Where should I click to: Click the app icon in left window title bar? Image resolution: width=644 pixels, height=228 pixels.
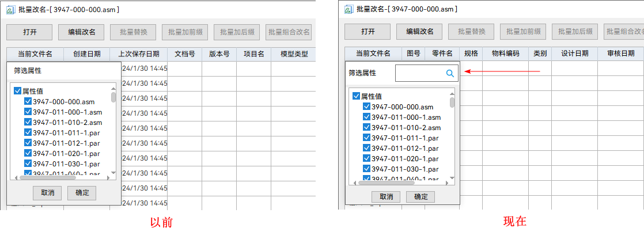10,10
